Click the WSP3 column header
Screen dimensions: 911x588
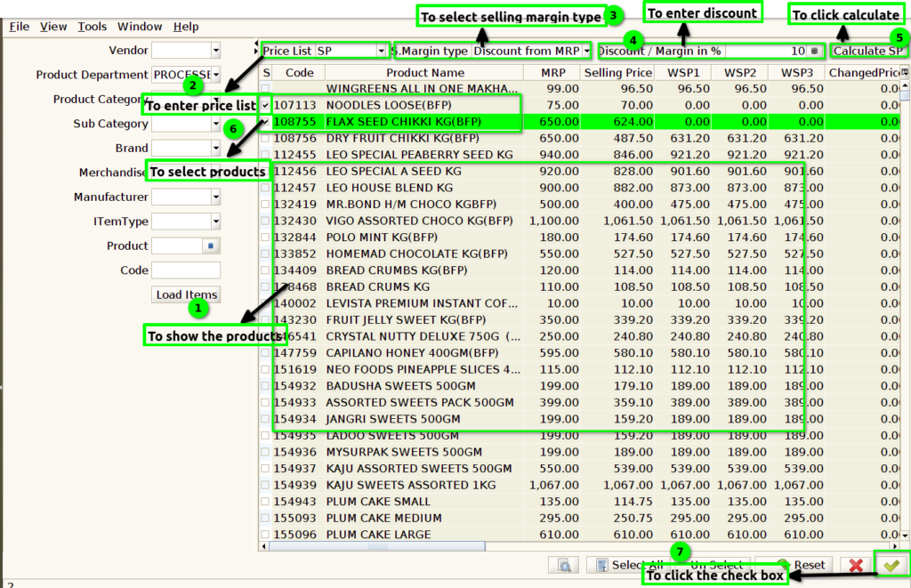[796, 73]
